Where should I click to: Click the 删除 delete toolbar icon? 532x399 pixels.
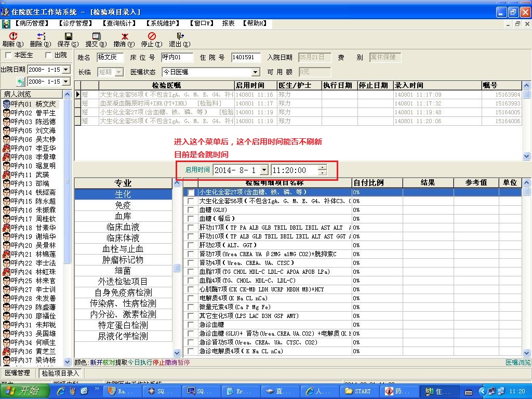pos(41,36)
